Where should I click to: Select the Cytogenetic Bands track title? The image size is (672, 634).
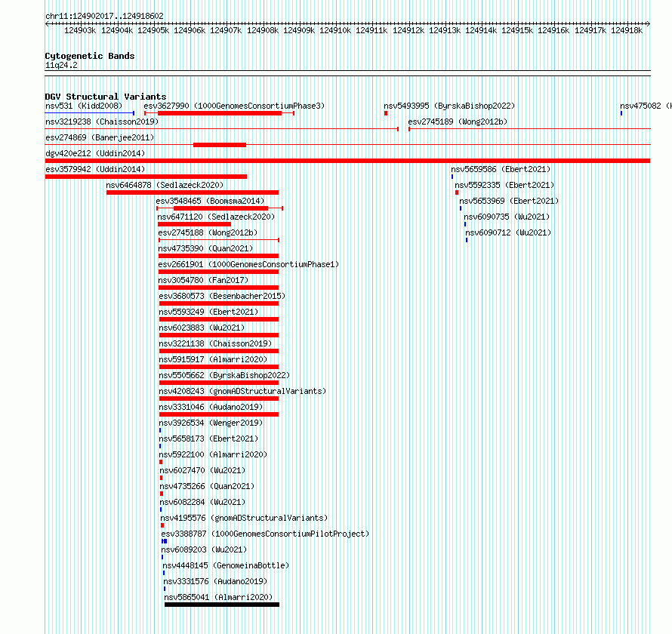(90, 56)
